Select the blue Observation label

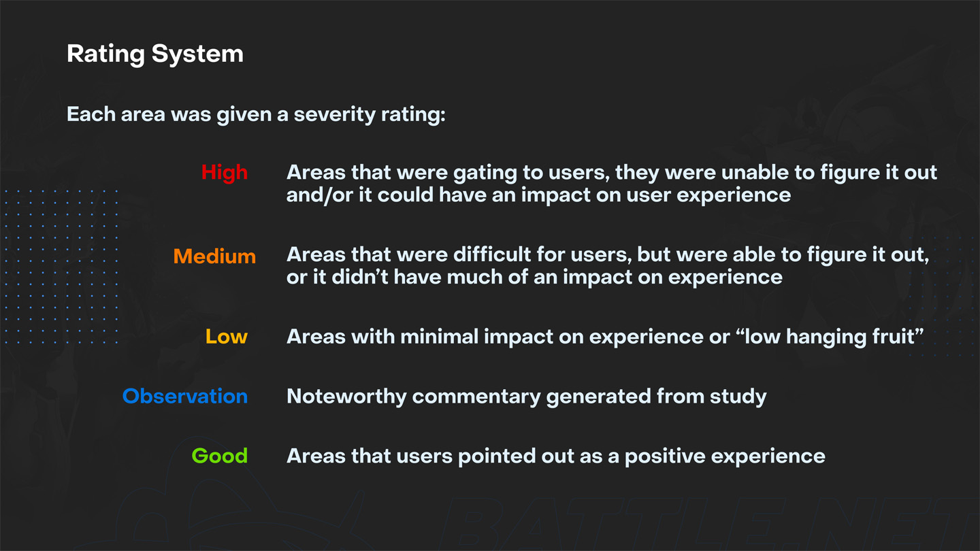tap(185, 396)
